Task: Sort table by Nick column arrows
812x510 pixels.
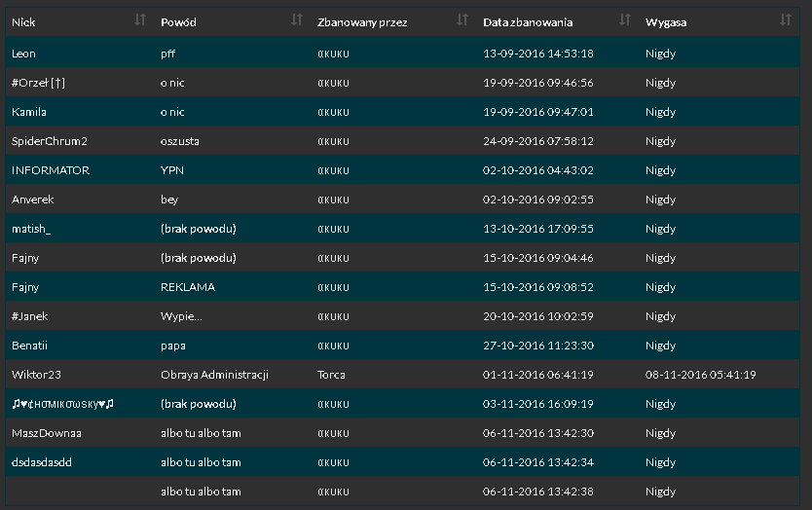Action: (140, 20)
